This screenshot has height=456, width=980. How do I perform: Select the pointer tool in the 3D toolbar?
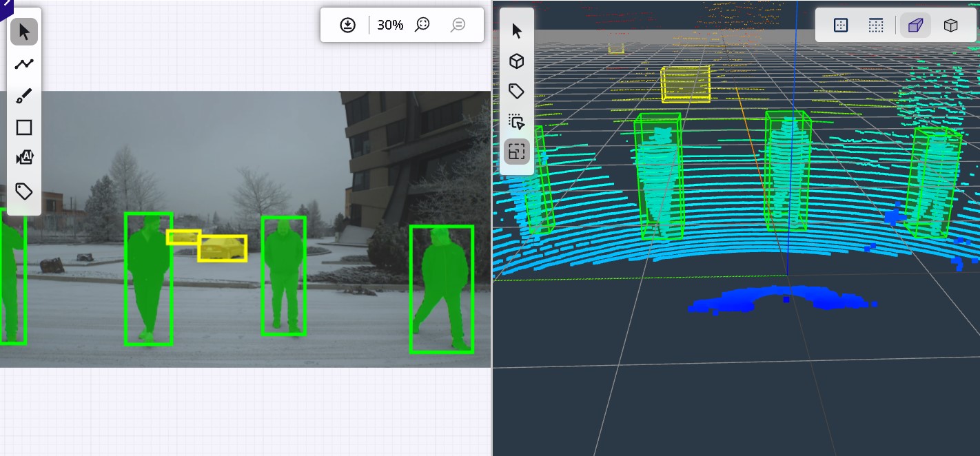(x=515, y=30)
